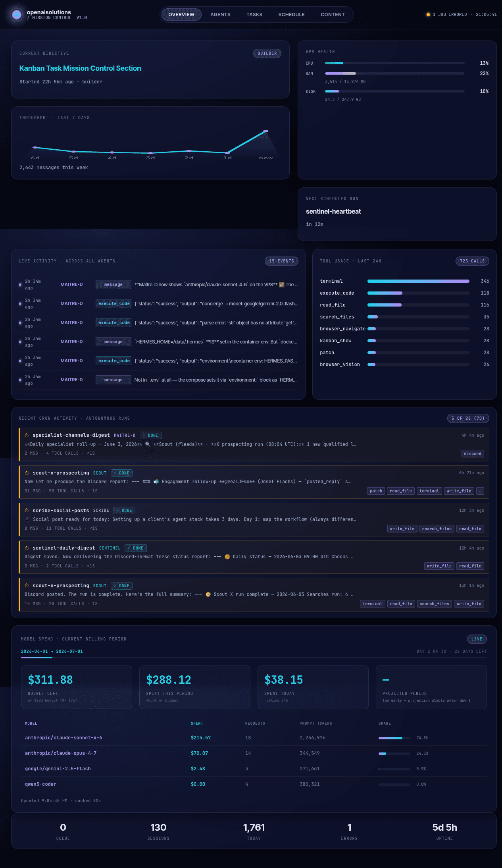Select the anthropic/claude-sonnet-4-6 model row

[254, 738]
